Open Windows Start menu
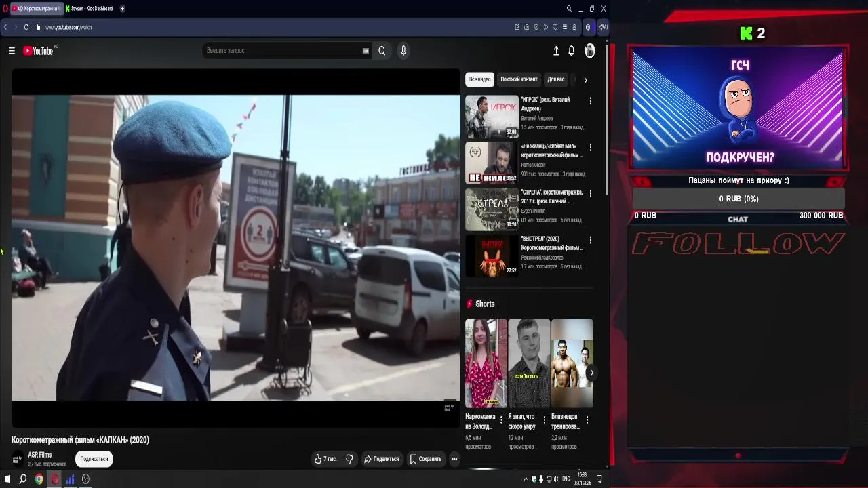 pyautogui.click(x=7, y=479)
